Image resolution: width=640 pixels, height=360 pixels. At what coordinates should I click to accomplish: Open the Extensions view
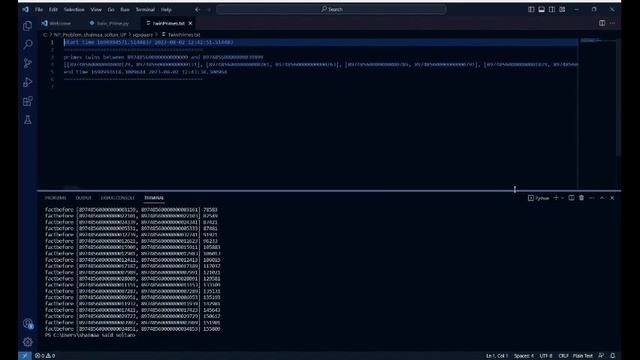(x=28, y=101)
